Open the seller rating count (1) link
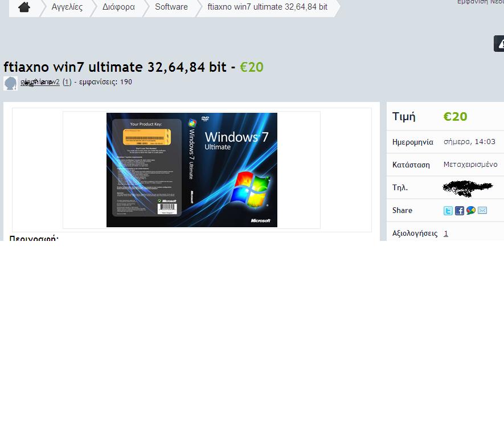 pyautogui.click(x=67, y=82)
